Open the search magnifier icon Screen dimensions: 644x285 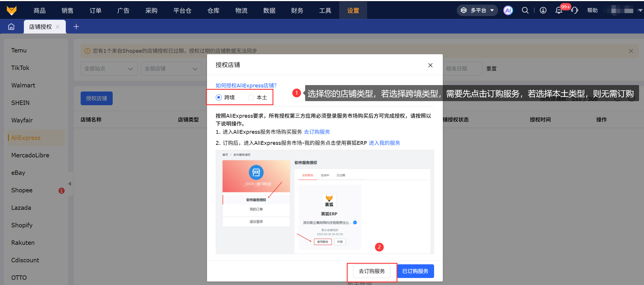(525, 10)
